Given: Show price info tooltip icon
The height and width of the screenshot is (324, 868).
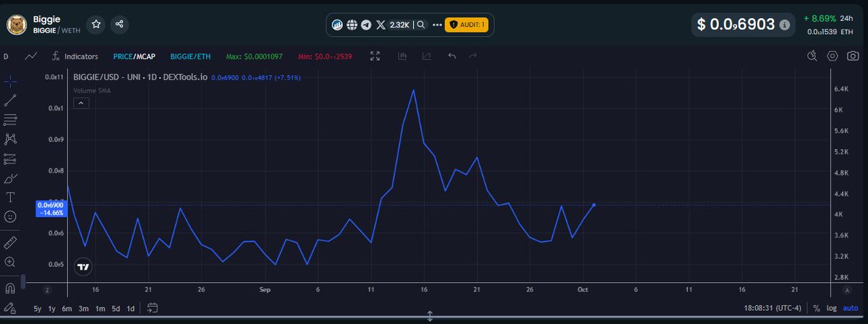Looking at the screenshot, I should pos(784,25).
